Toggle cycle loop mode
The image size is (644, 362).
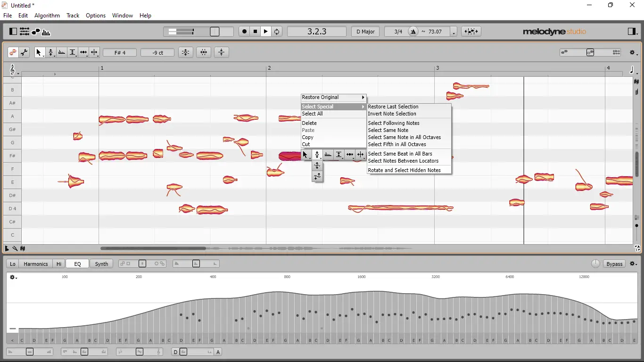pyautogui.click(x=277, y=32)
